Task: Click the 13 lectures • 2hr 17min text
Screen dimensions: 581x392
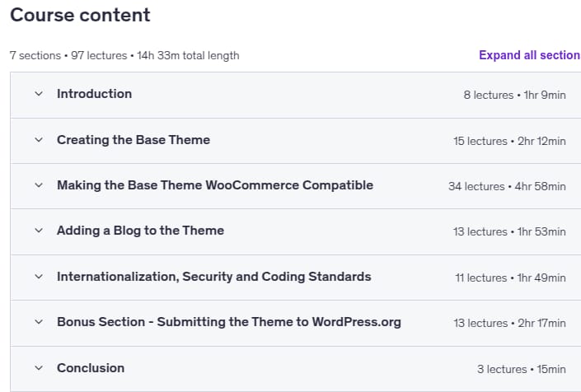Action: click(510, 323)
